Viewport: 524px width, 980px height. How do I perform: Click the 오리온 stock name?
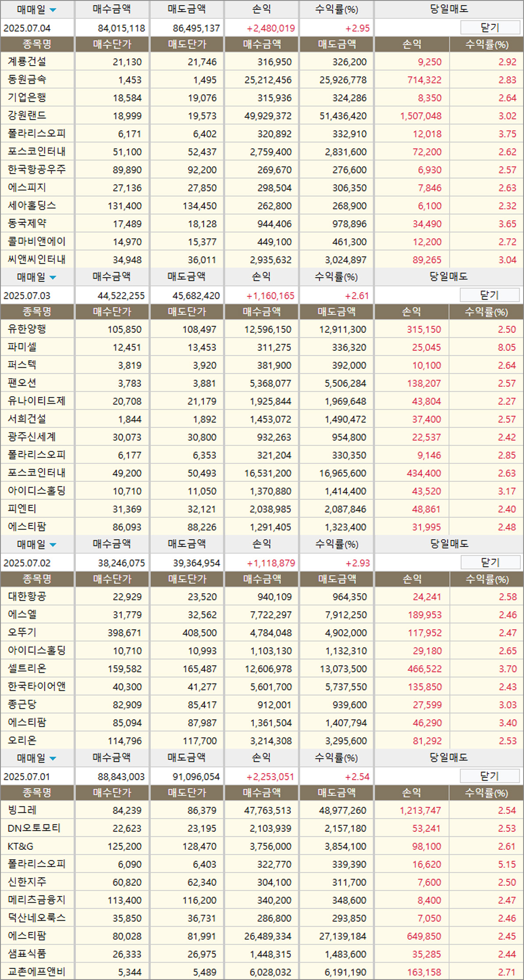click(22, 740)
